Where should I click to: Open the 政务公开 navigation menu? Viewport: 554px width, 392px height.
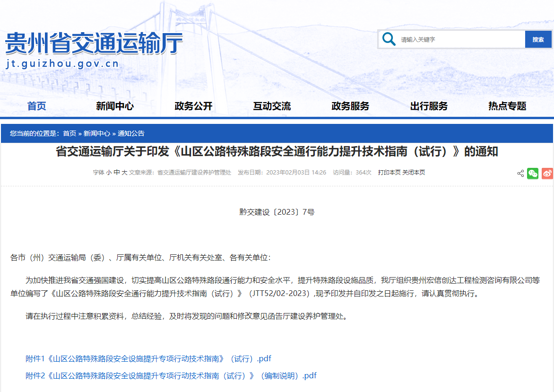[193, 106]
